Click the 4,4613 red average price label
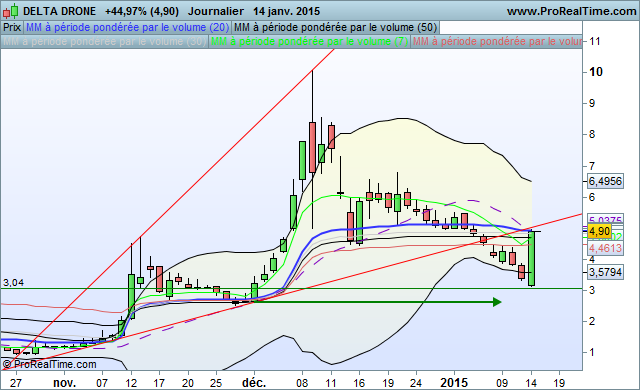The image size is (640, 390). click(x=605, y=248)
